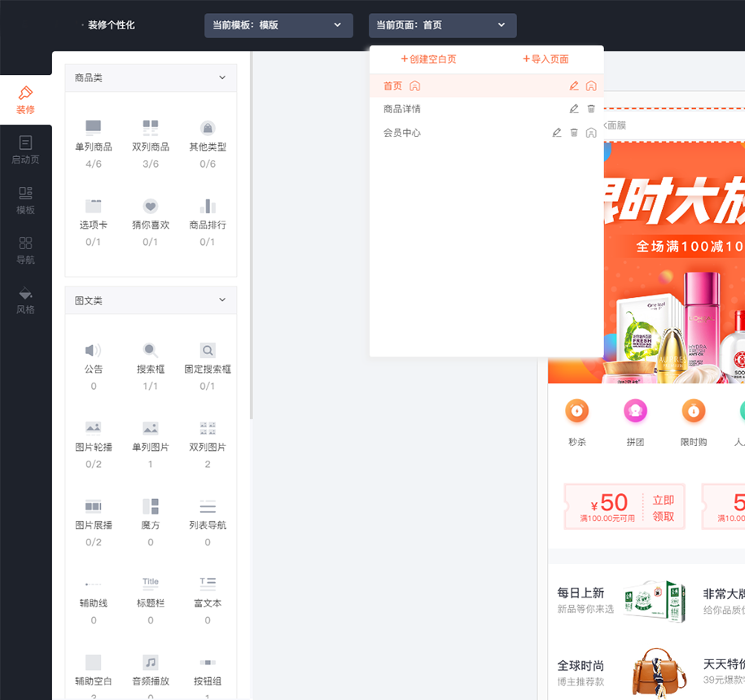745x700 pixels.
Task: Delete the 商品详情 page
Action: (x=591, y=109)
